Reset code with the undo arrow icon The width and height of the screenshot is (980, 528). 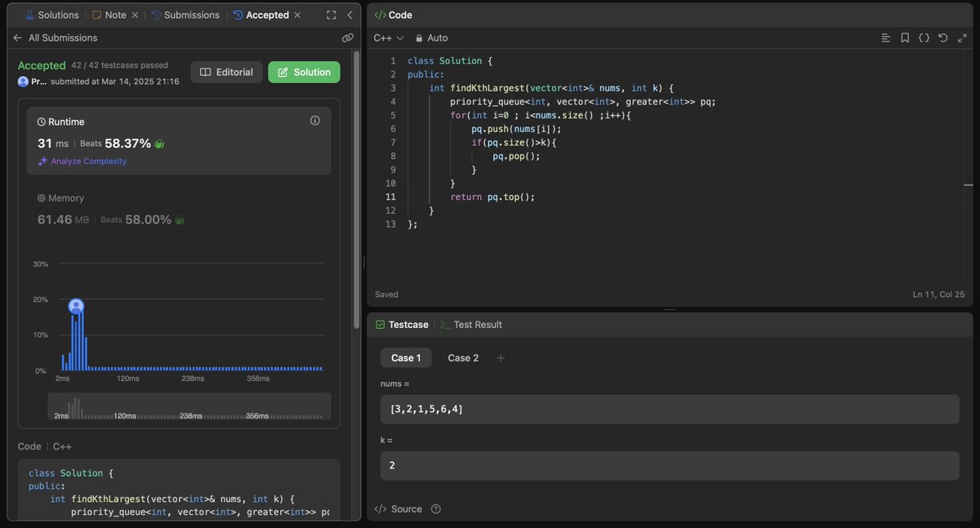(x=942, y=38)
